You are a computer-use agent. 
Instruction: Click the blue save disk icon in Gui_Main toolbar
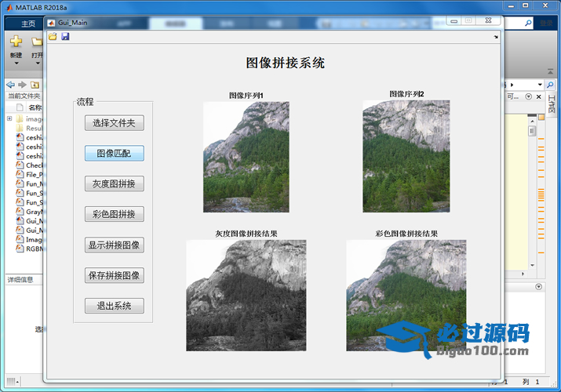coord(65,36)
